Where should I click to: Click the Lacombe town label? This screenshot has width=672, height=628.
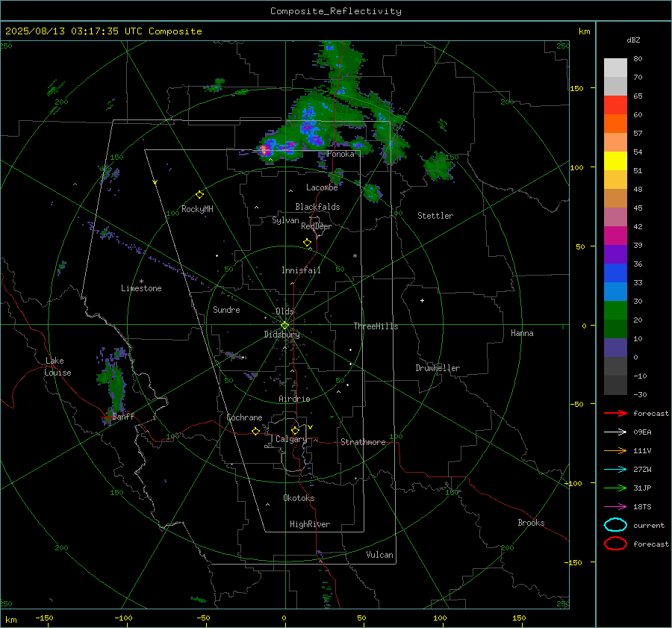click(322, 187)
